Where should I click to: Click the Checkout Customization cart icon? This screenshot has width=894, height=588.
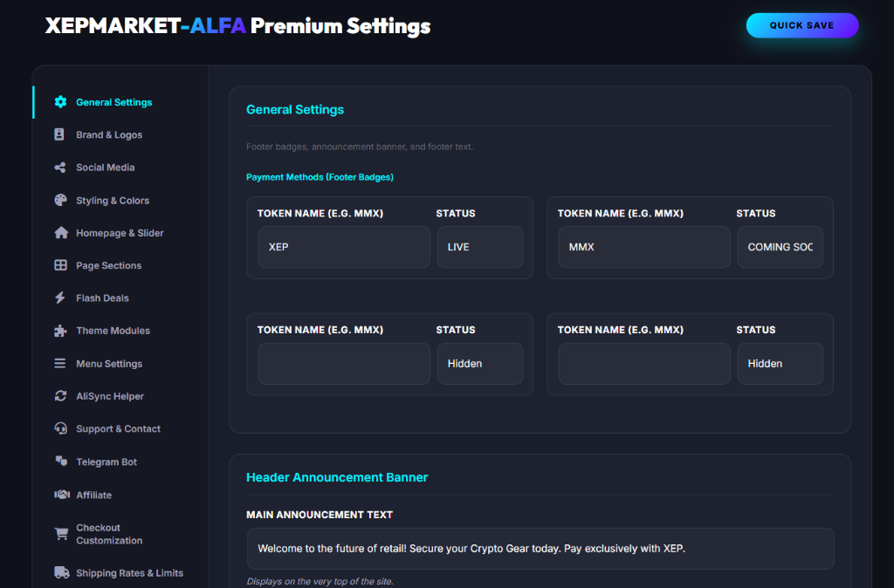click(x=61, y=534)
